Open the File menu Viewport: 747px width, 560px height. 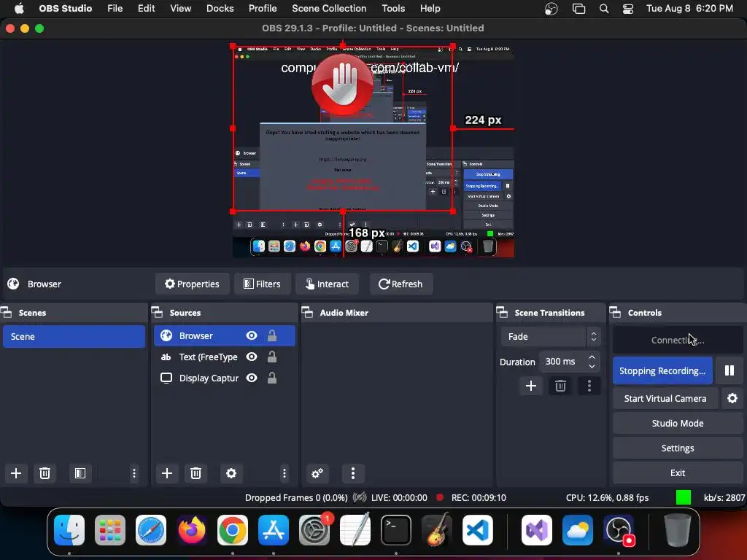coord(115,9)
